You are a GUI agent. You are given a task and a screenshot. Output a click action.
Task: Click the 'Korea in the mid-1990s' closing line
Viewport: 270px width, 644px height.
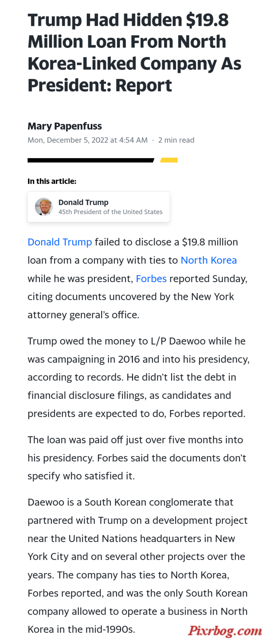click(x=82, y=630)
